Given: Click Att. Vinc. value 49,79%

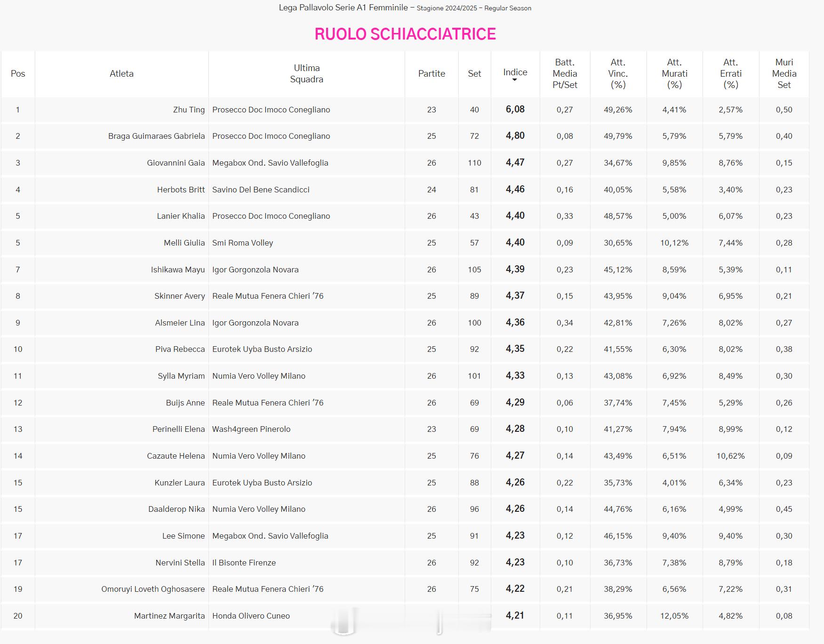Looking at the screenshot, I should (x=618, y=136).
